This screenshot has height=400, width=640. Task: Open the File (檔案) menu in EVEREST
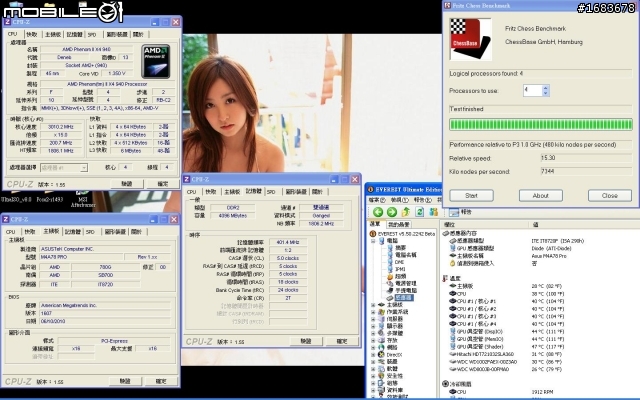point(377,200)
